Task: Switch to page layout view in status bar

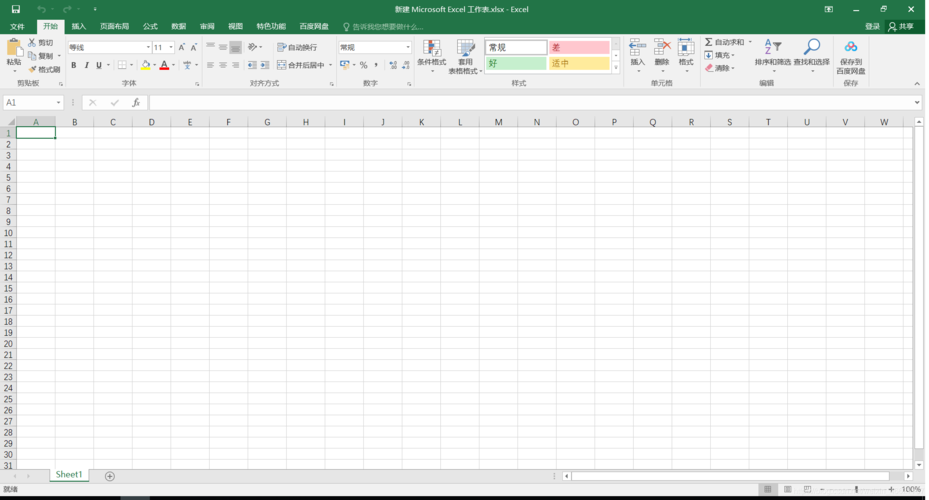Action: (x=787, y=489)
